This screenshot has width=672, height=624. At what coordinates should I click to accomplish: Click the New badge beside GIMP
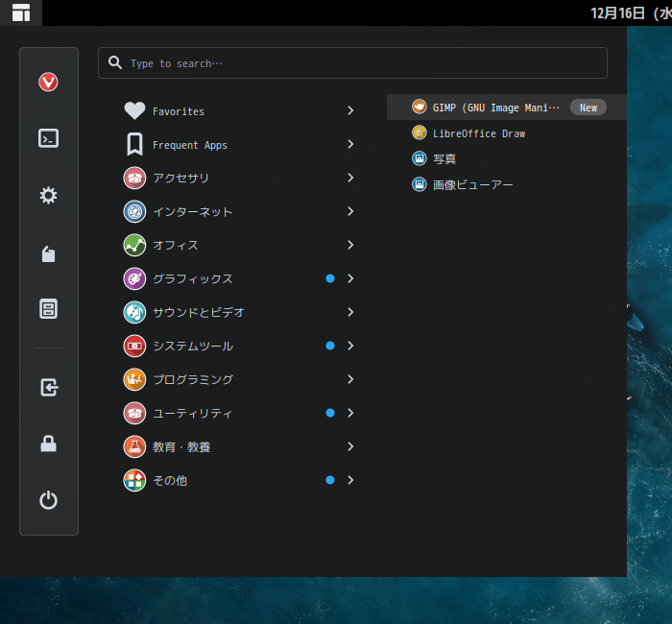pos(588,108)
